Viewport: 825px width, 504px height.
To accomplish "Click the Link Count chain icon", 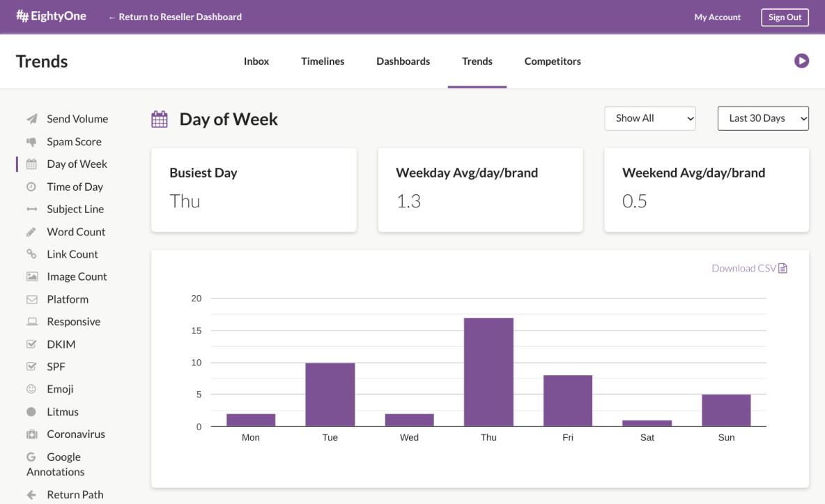I will [x=31, y=254].
